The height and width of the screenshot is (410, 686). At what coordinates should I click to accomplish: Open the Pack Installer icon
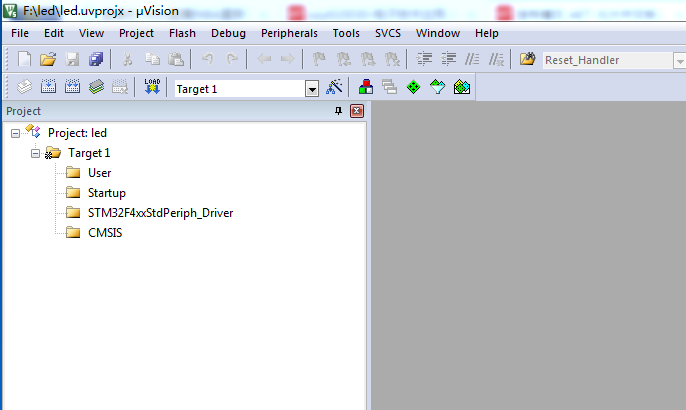click(x=461, y=88)
